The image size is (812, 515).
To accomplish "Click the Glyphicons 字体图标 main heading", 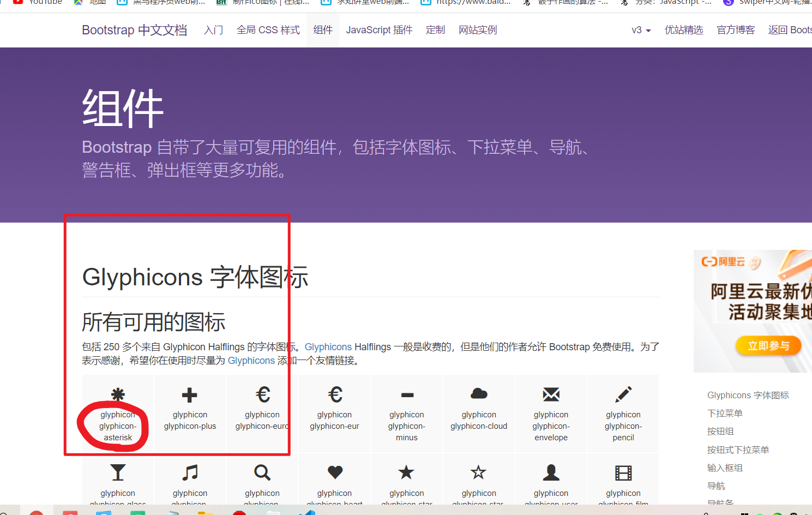I will click(x=195, y=277).
